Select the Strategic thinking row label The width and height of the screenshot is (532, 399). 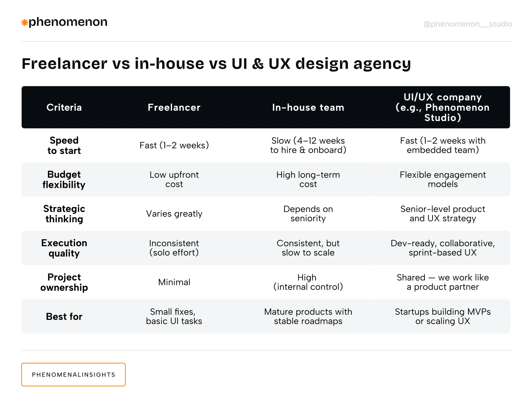64,214
